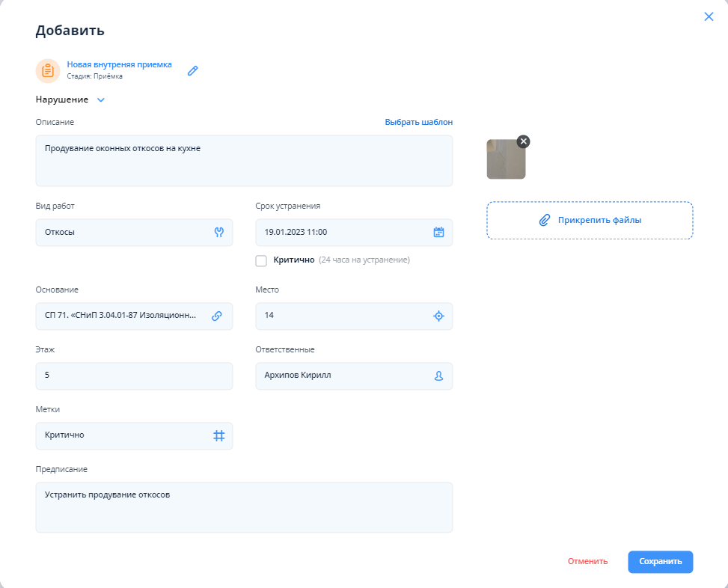The image size is (728, 588).
Task: Open the attached photo thumbnail
Action: [505, 161]
